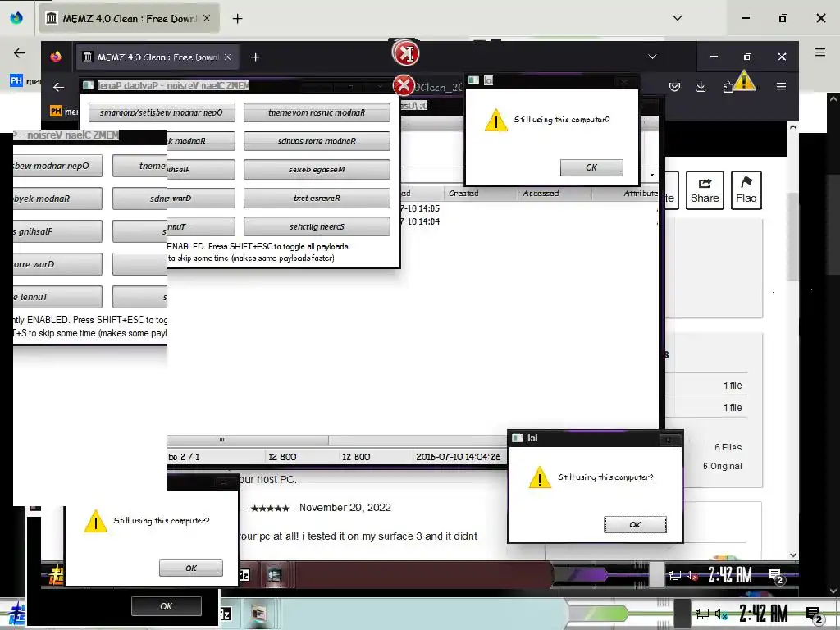Click the inner taskbar's muted volume icon
Screen dimensions: 840x630
tap(692, 576)
